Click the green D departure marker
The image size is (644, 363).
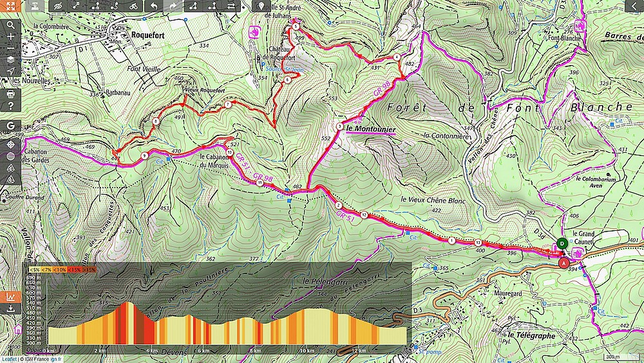(562, 243)
